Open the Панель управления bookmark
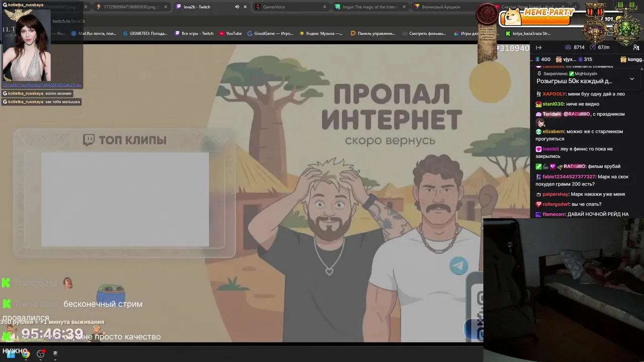 [373, 34]
